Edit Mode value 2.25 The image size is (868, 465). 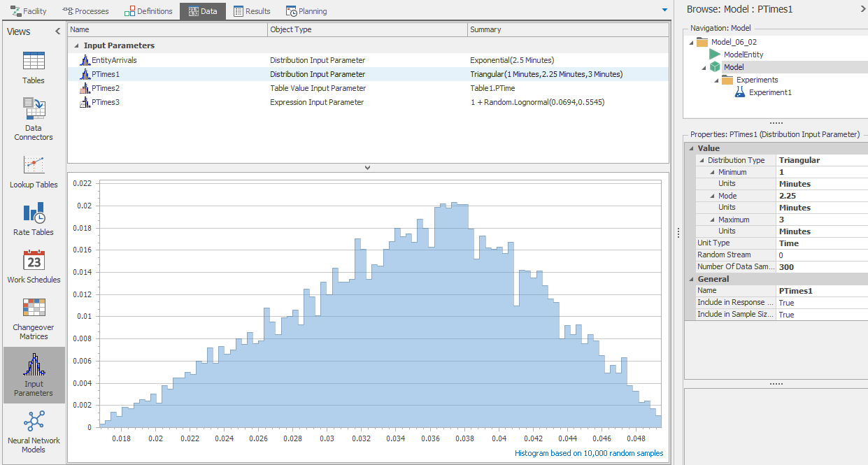(822, 196)
